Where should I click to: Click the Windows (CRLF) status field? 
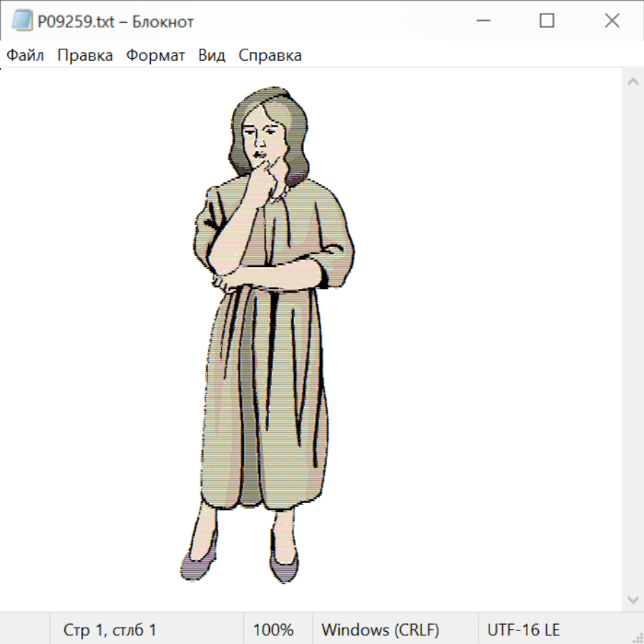[380, 630]
